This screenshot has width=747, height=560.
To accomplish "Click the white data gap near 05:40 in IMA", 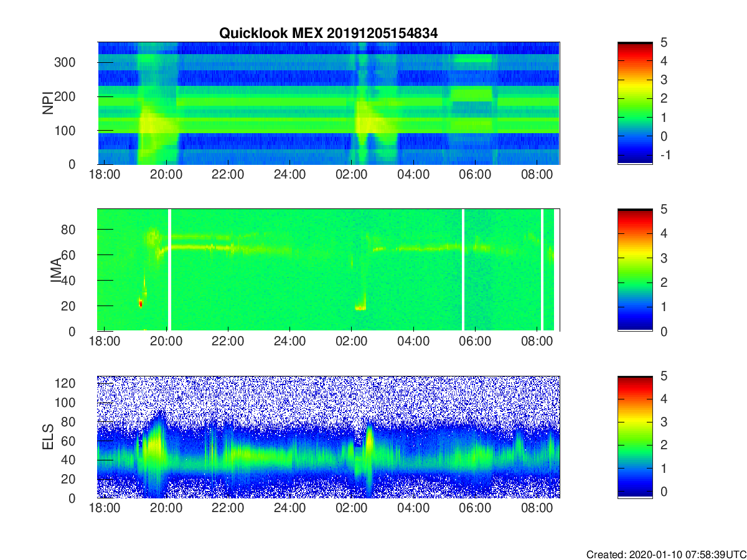I will (x=463, y=270).
